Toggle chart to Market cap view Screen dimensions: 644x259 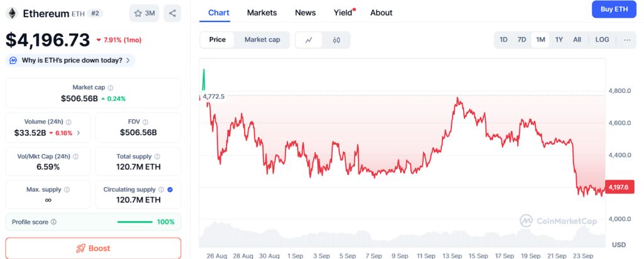[x=262, y=40]
